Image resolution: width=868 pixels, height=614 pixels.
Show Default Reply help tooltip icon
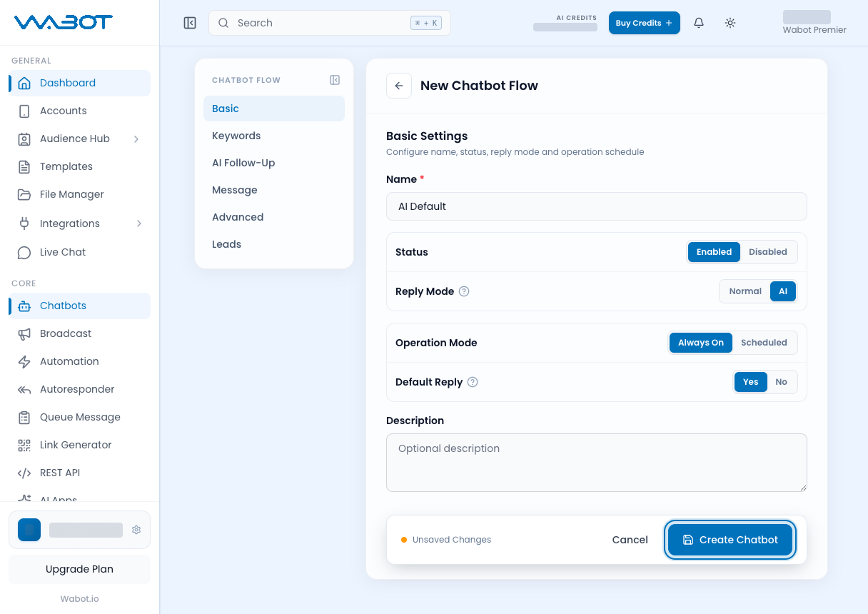coord(473,382)
